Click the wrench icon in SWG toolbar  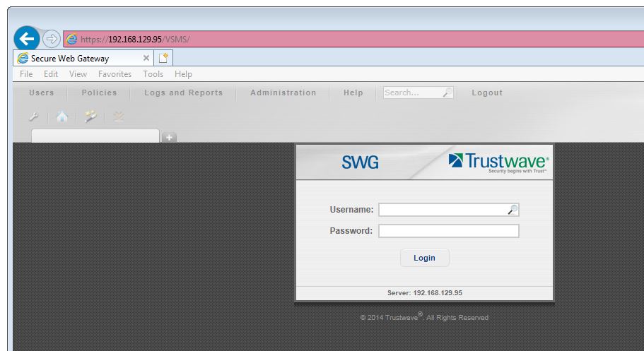[x=33, y=117]
